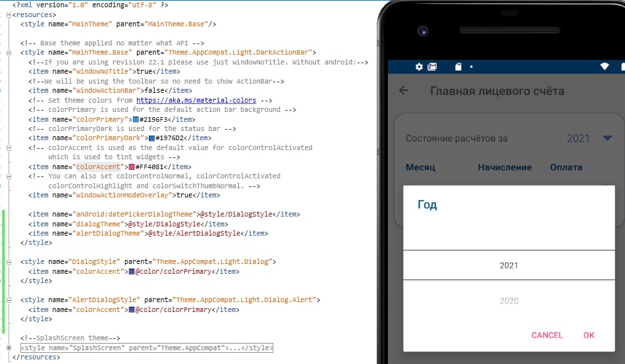
Task: Click the windowActionBar attribute text
Action: tap(105, 90)
